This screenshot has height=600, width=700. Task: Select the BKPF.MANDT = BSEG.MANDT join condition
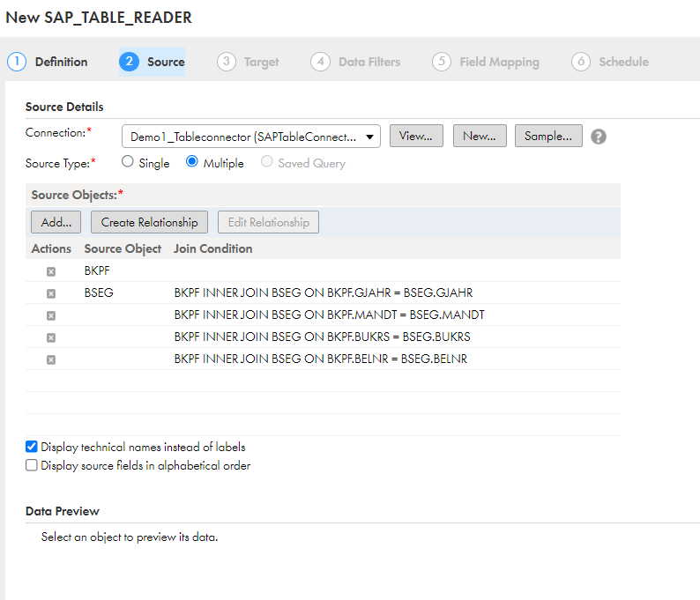329,315
